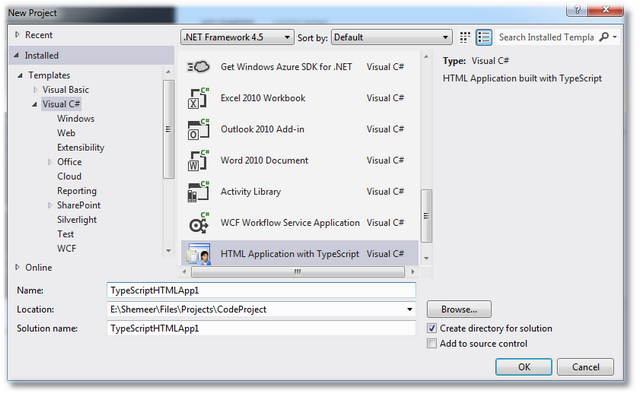Choose Word 2010 Document template name
This screenshot has height=397, width=640.
click(x=264, y=160)
